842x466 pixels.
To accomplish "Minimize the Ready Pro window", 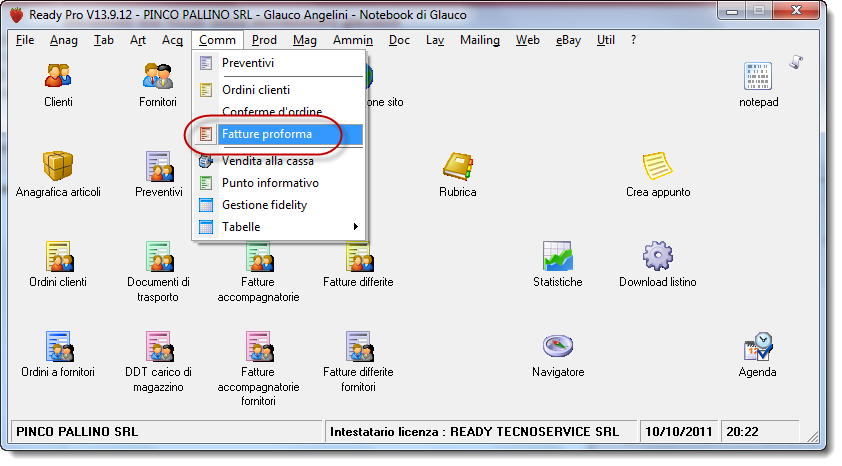I will click(731, 11).
